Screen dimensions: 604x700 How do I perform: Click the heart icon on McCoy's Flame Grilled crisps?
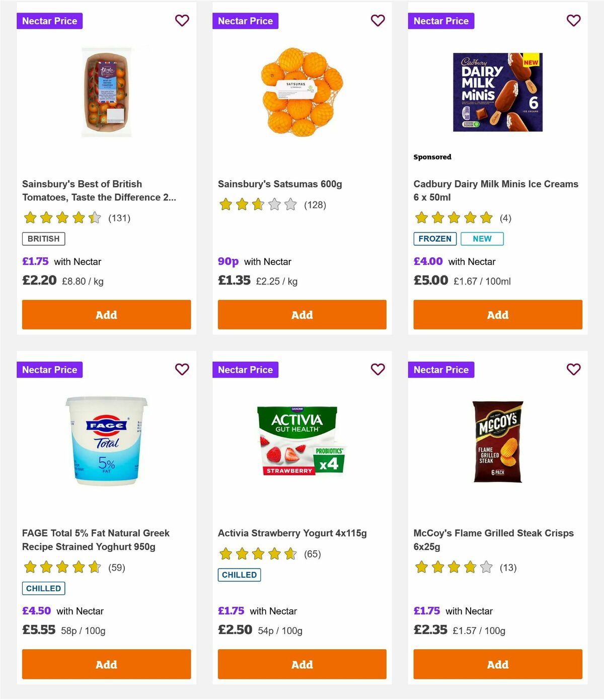coord(573,369)
